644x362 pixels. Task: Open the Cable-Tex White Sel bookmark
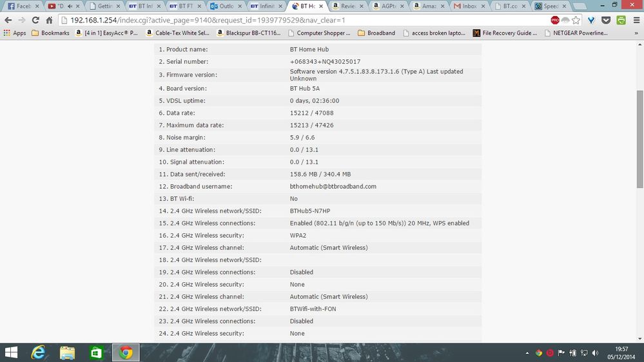coord(178,33)
